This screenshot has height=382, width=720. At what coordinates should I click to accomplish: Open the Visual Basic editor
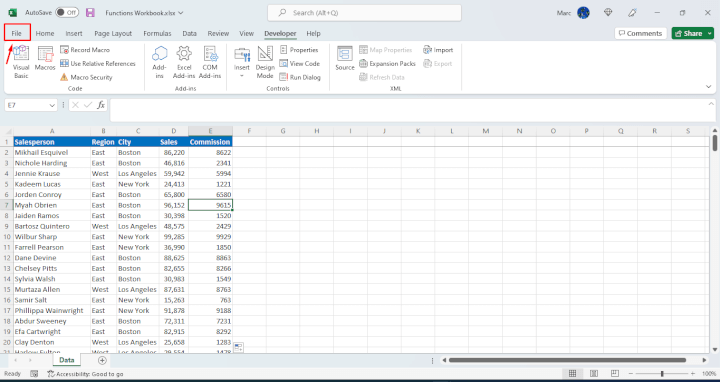pyautogui.click(x=21, y=62)
